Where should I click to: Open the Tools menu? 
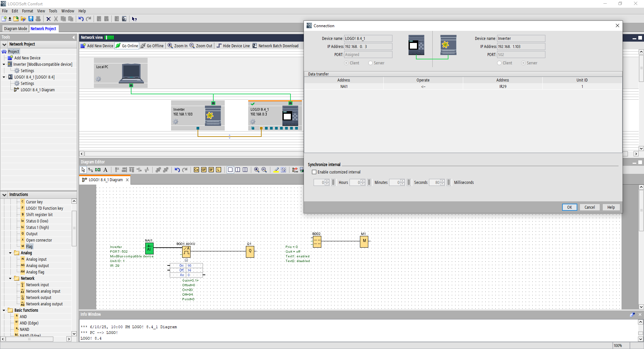click(x=53, y=11)
